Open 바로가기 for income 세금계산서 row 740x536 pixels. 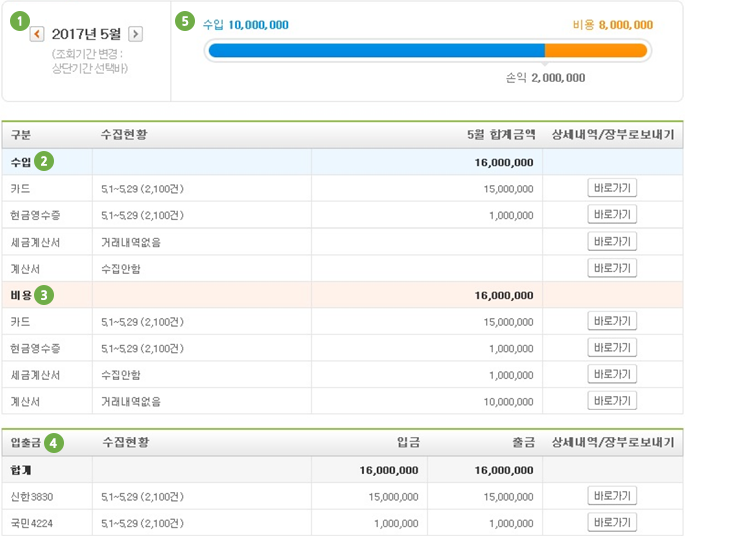612,241
